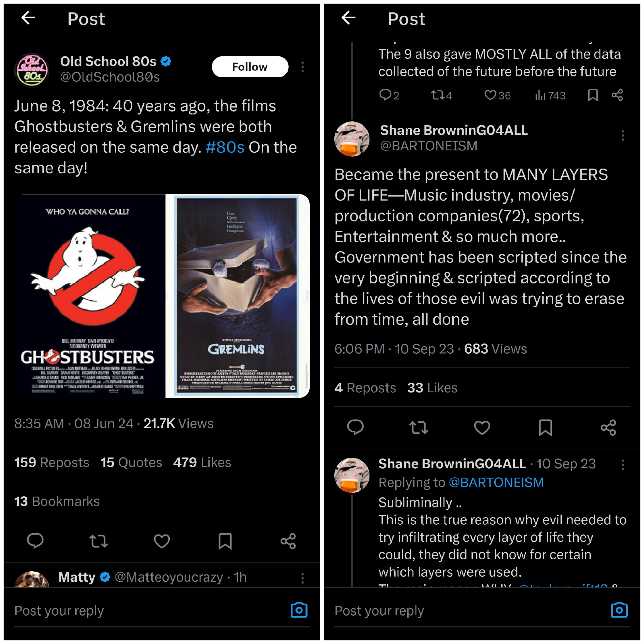
Task: Like Shane BrowninG04ALL's main post
Action: tap(482, 427)
